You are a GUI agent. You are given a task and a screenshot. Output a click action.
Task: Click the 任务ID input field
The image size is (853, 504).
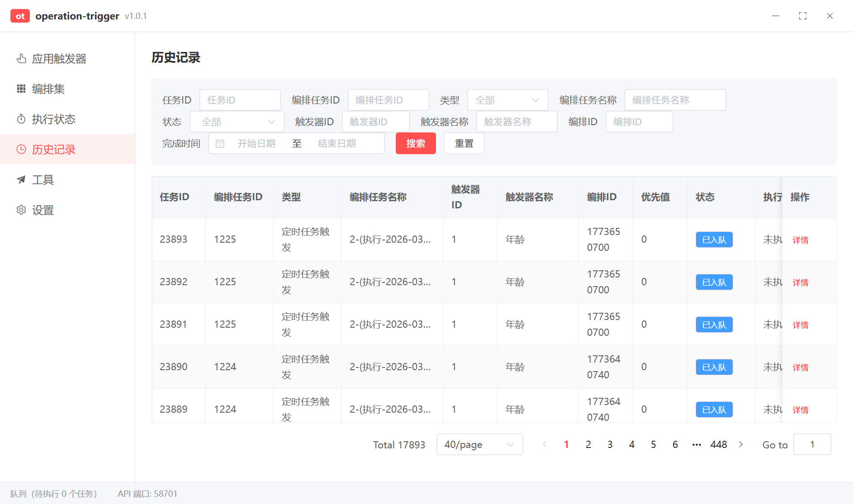240,100
